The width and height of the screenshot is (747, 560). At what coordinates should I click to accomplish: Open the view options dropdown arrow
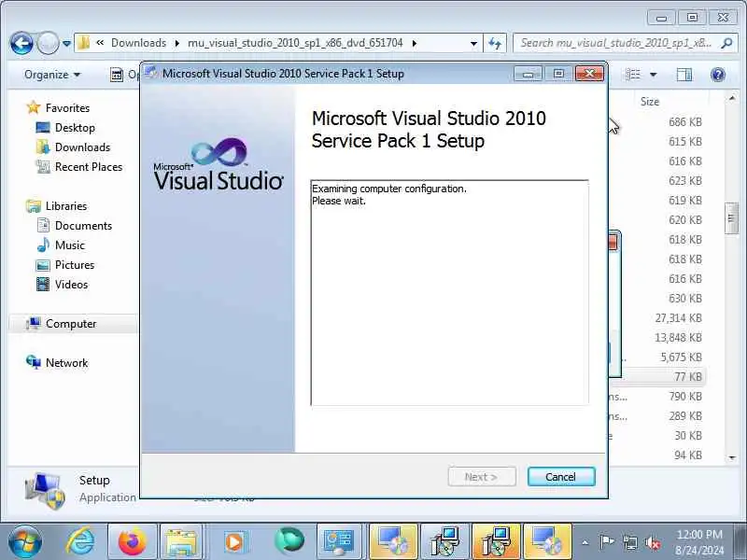pos(653,75)
